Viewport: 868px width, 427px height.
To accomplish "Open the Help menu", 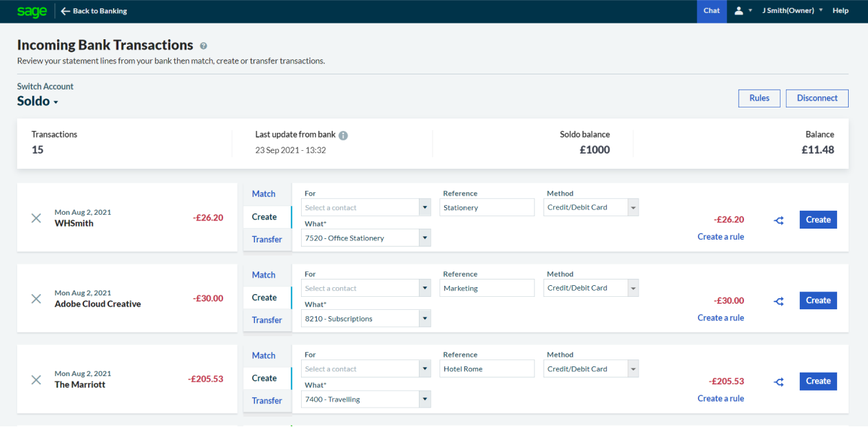I will pyautogui.click(x=840, y=11).
